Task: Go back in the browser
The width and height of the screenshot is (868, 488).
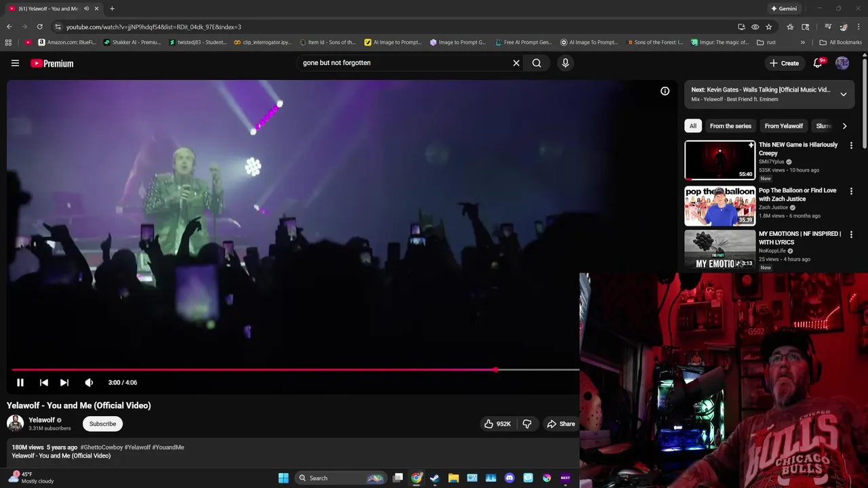Action: (x=9, y=26)
